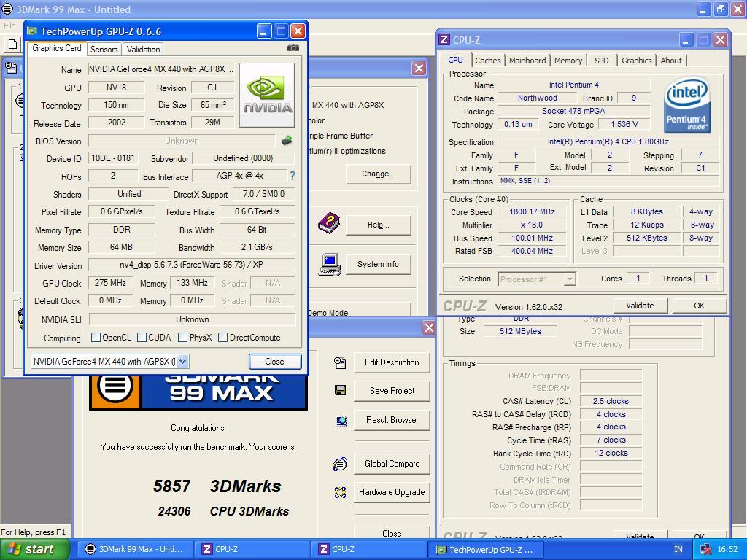Click the Save Project floppy disk icon
This screenshot has height=560, width=747.
pyautogui.click(x=340, y=391)
